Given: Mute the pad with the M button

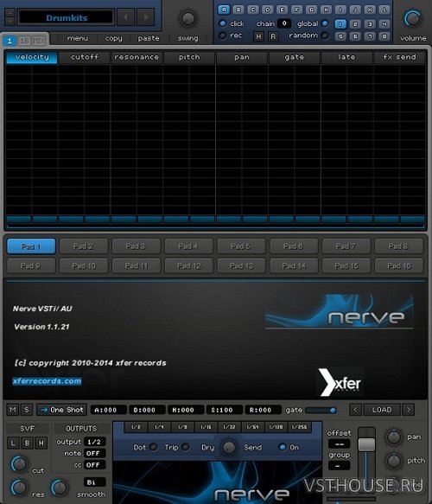Looking at the screenshot, I should [x=13, y=410].
